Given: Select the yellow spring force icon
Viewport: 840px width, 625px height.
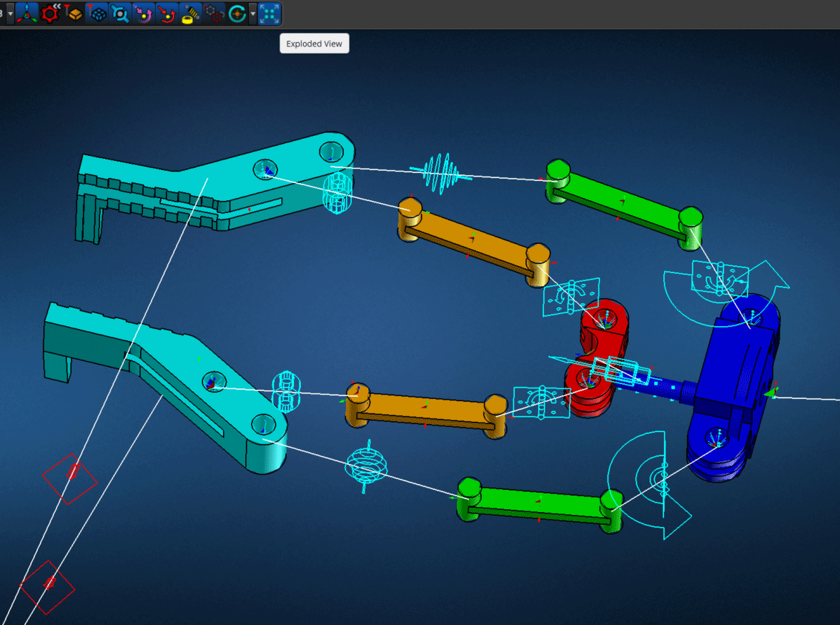Looking at the screenshot, I should pos(190,13).
